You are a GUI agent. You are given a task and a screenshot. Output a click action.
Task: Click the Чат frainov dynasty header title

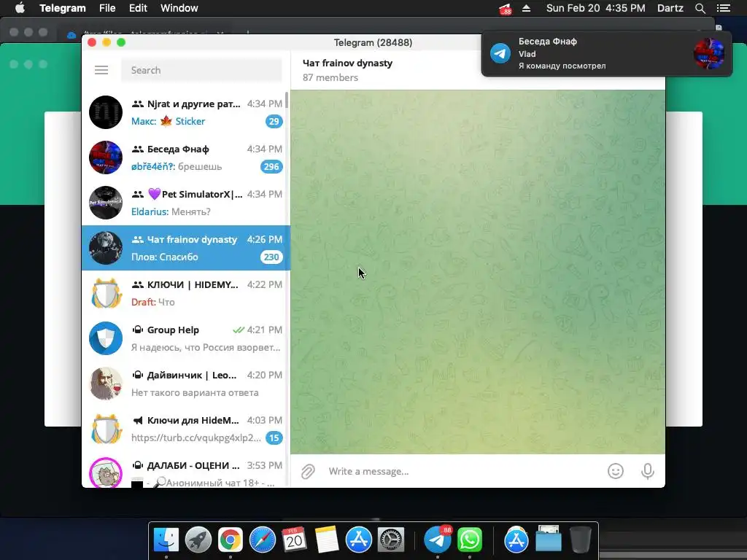pyautogui.click(x=347, y=63)
